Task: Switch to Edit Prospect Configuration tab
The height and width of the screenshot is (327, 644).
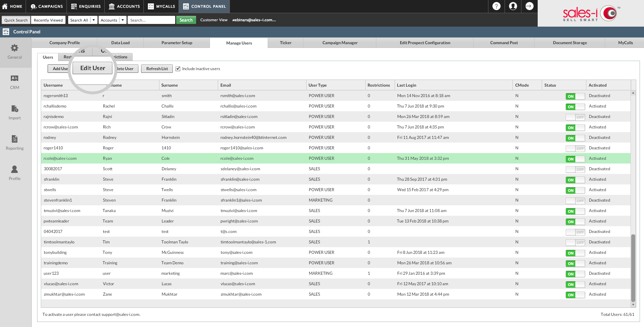Action: pos(425,43)
